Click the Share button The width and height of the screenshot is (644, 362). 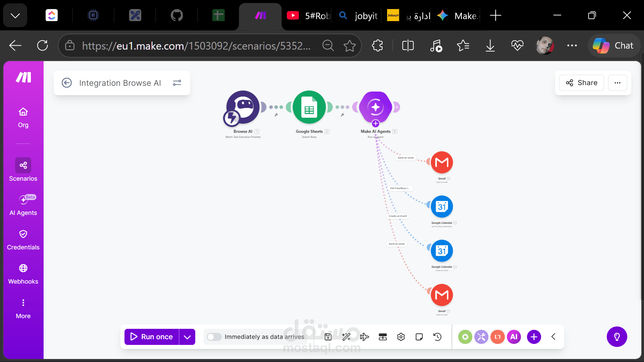[x=582, y=83]
